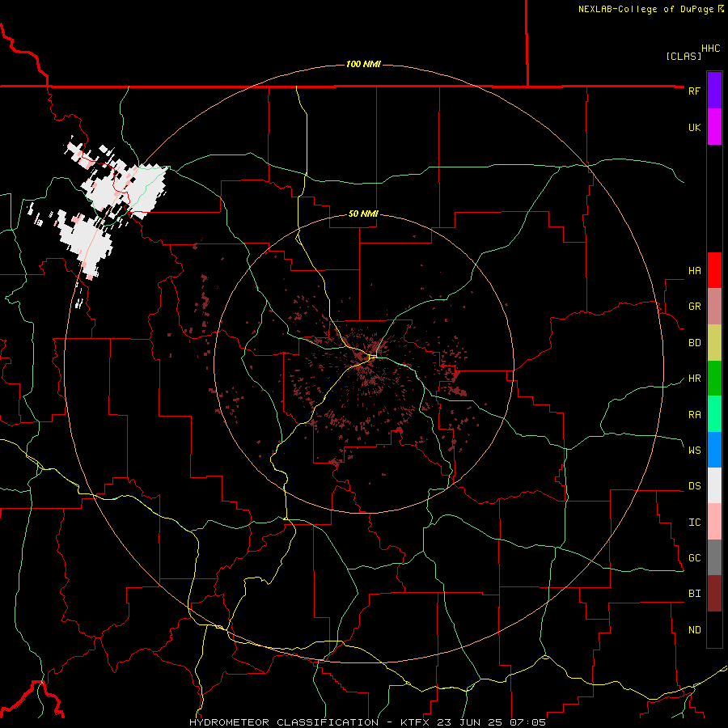Click the BI legend label
Viewport: 728px width, 728px height.
(x=694, y=594)
